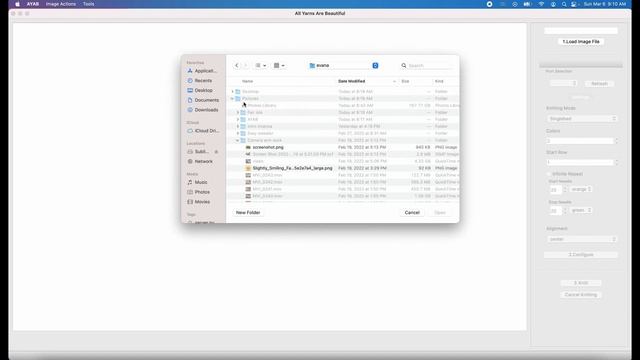
Task: Select Network under Locations
Action: 200,162
